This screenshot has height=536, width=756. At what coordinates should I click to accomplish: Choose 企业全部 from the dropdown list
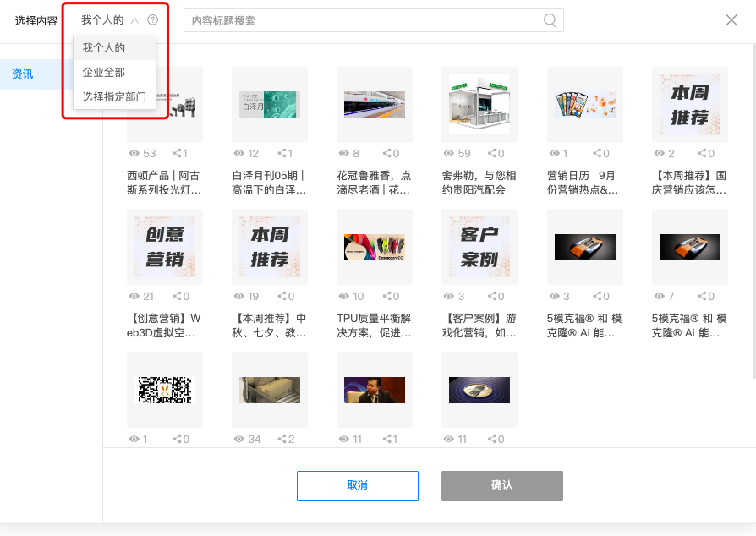coord(114,73)
